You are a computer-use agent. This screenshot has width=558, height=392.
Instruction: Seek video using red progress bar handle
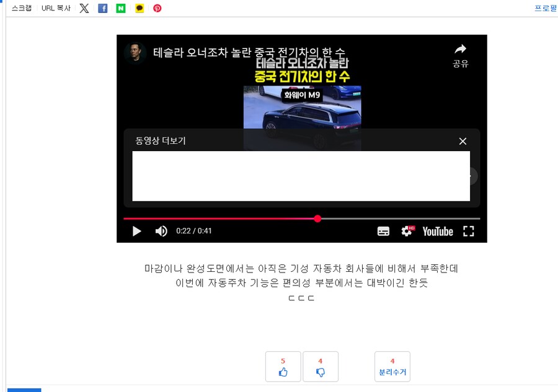coord(317,219)
